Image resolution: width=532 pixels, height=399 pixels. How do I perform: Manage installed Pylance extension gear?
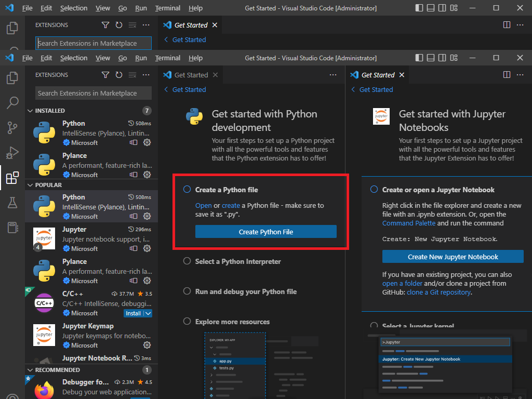tap(147, 175)
